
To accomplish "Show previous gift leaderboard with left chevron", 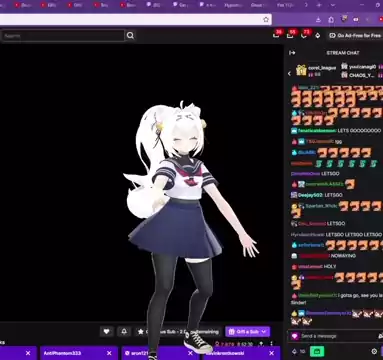I will pyautogui.click(x=289, y=73).
